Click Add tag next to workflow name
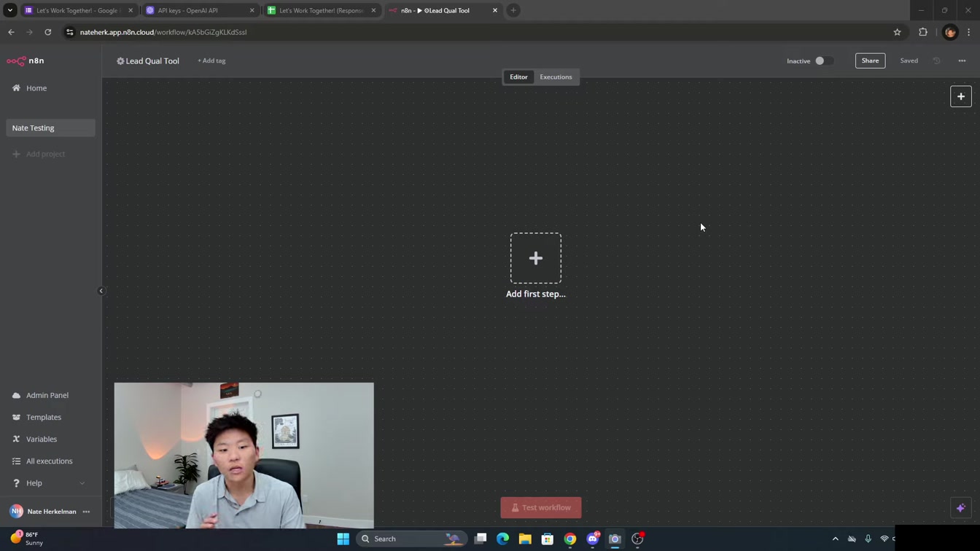This screenshot has width=980, height=551. pos(211,60)
